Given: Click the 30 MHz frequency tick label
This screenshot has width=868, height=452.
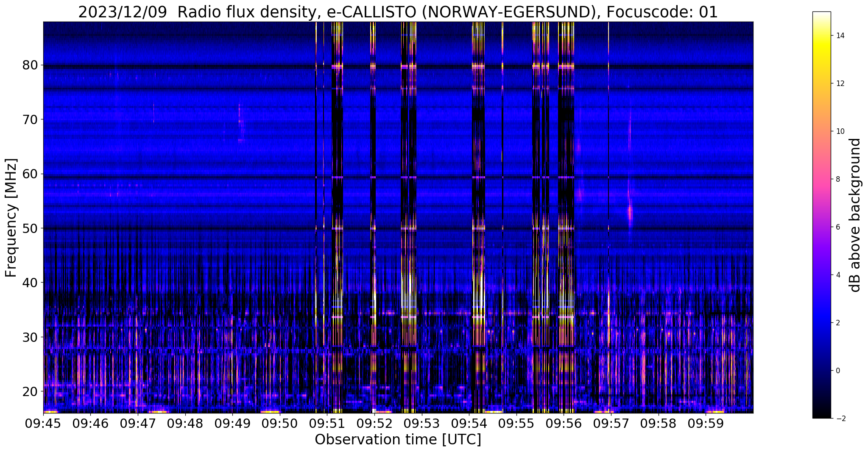Looking at the screenshot, I should pos(30,337).
